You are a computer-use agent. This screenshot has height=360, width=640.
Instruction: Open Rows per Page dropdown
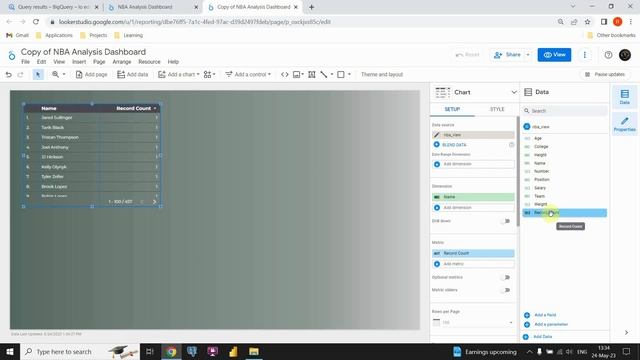[473, 322]
